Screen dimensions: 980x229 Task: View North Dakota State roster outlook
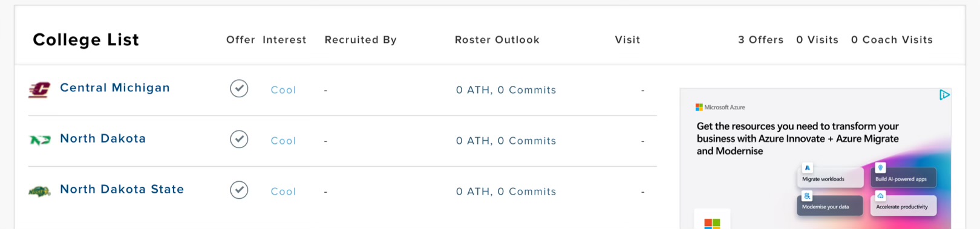pyautogui.click(x=506, y=192)
